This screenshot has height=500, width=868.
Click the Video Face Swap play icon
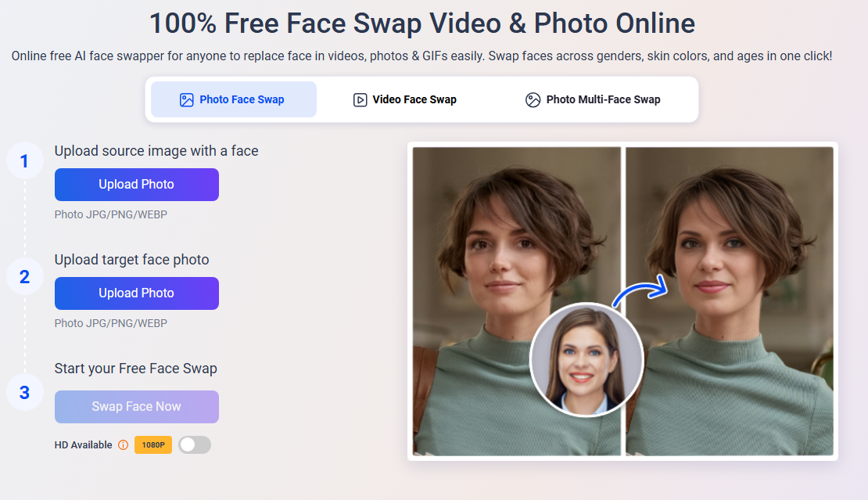tap(360, 99)
